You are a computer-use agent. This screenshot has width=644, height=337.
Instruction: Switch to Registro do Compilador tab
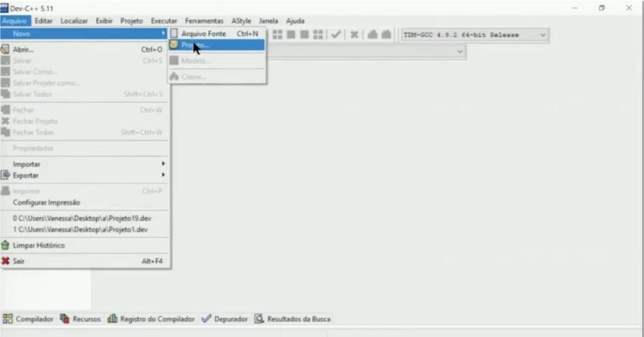tap(157, 319)
